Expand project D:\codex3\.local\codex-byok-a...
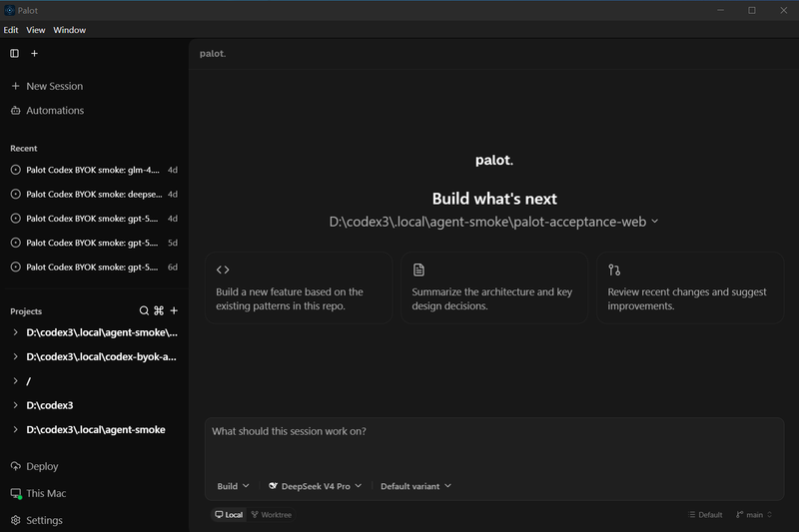 click(x=15, y=357)
